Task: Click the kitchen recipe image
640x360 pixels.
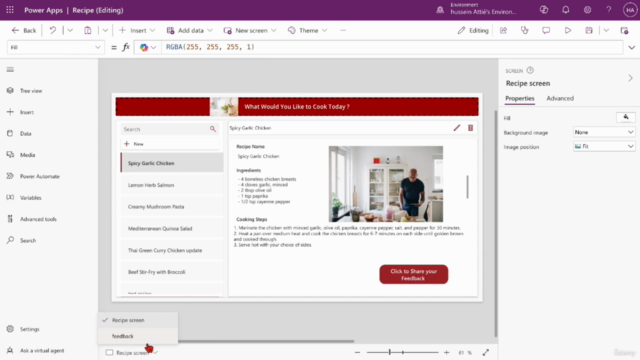Action: click(x=386, y=184)
